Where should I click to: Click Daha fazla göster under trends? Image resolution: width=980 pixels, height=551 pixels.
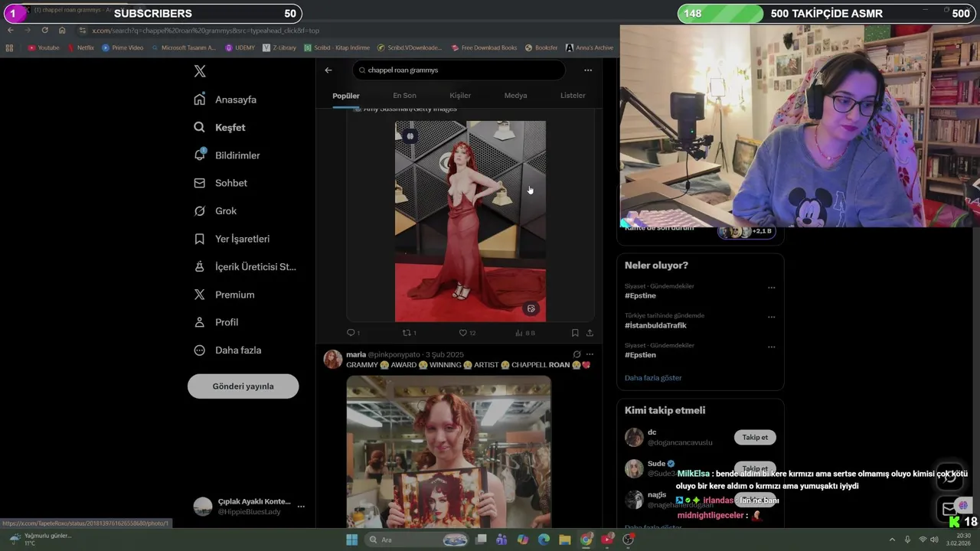coord(653,378)
